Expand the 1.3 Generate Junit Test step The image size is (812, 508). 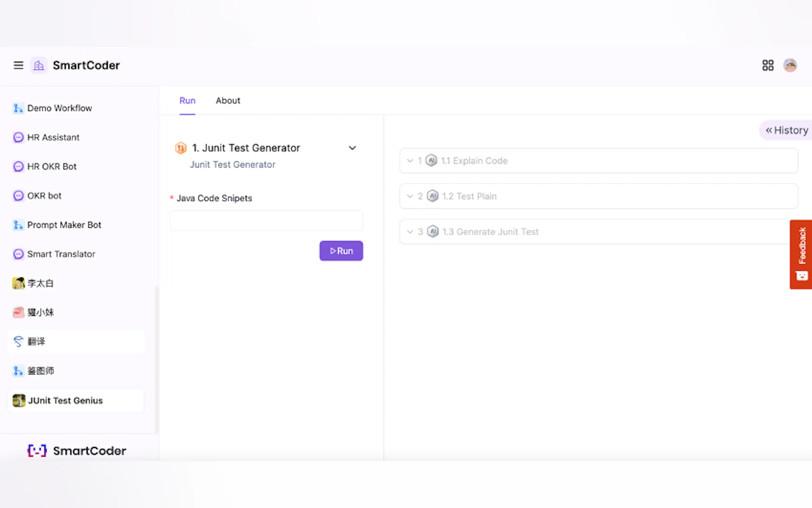410,232
